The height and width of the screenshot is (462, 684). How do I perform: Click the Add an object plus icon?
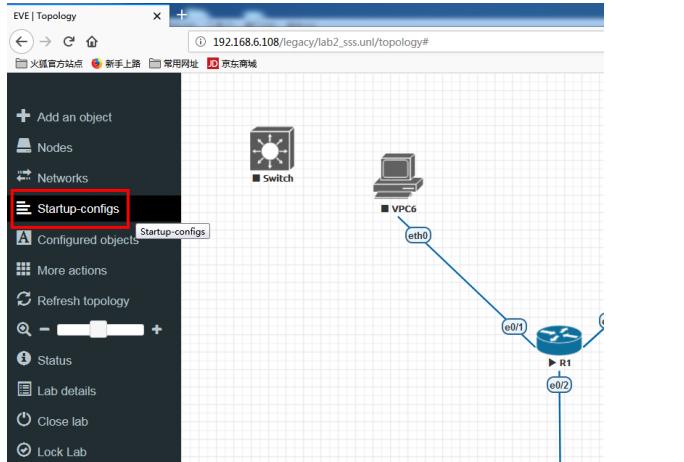coord(23,116)
